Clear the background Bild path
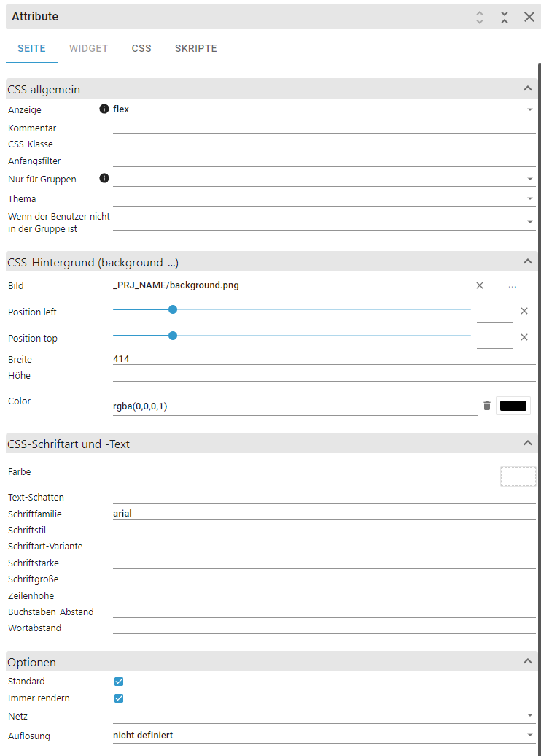 click(480, 285)
